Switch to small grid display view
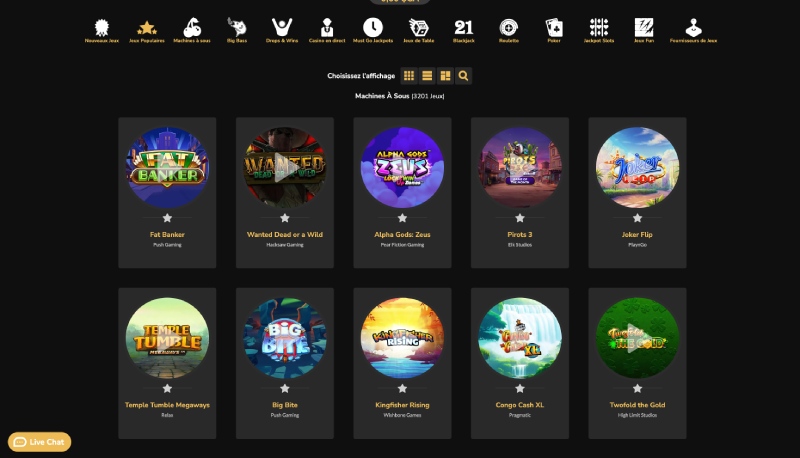800x458 pixels. [409, 76]
